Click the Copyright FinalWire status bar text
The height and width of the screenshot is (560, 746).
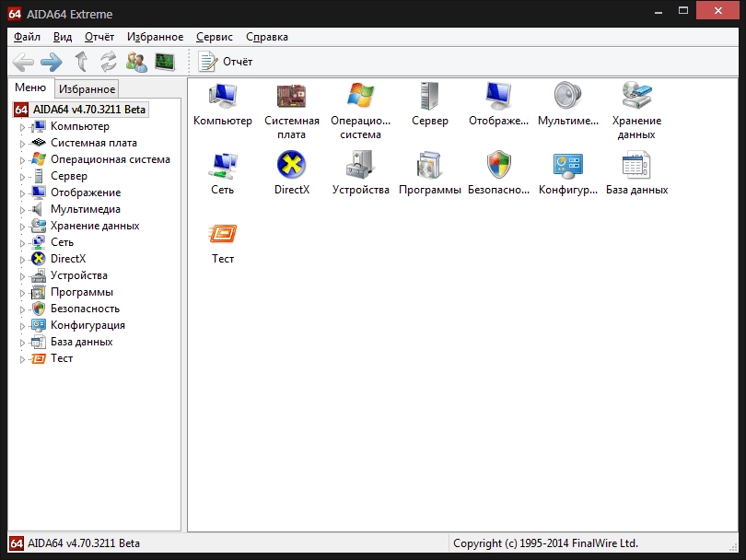pyautogui.click(x=545, y=543)
